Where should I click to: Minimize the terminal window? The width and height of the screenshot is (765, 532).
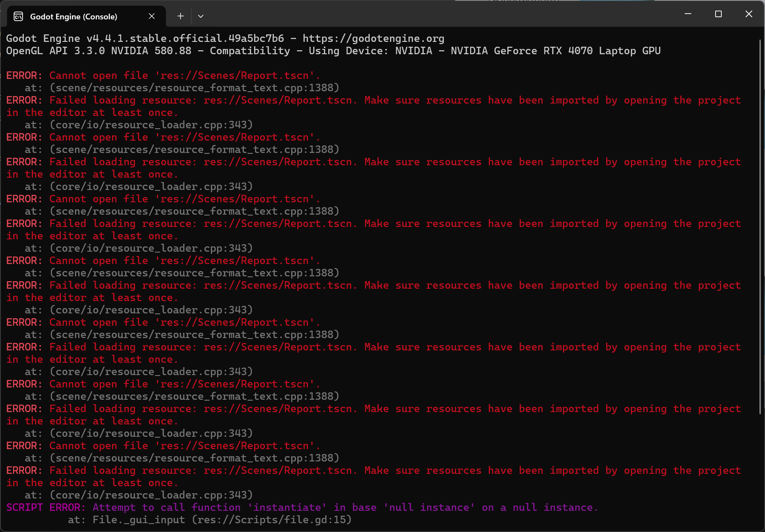point(688,14)
